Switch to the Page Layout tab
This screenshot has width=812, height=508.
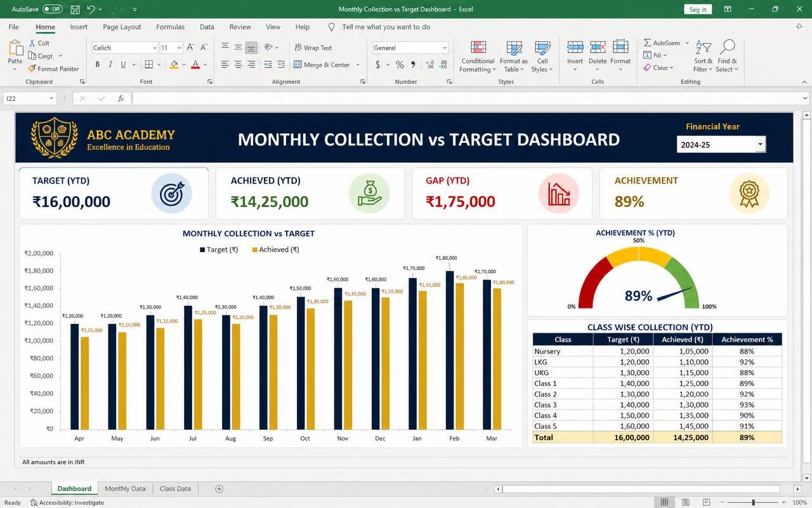(x=122, y=27)
